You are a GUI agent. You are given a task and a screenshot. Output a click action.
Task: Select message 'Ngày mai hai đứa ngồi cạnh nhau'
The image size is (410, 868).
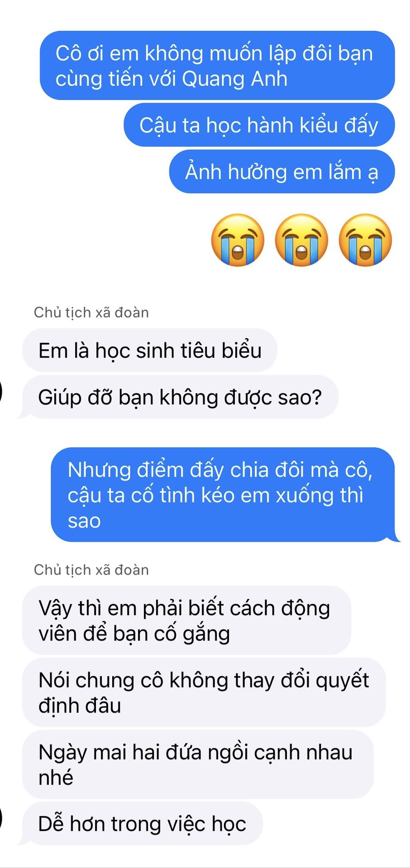(198, 764)
